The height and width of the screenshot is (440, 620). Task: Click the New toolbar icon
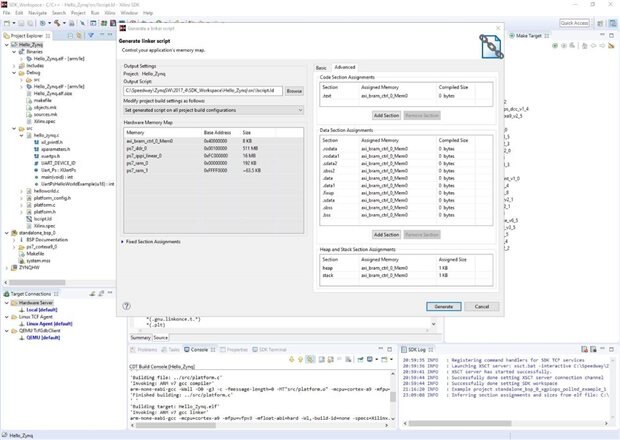pyautogui.click(x=6, y=23)
